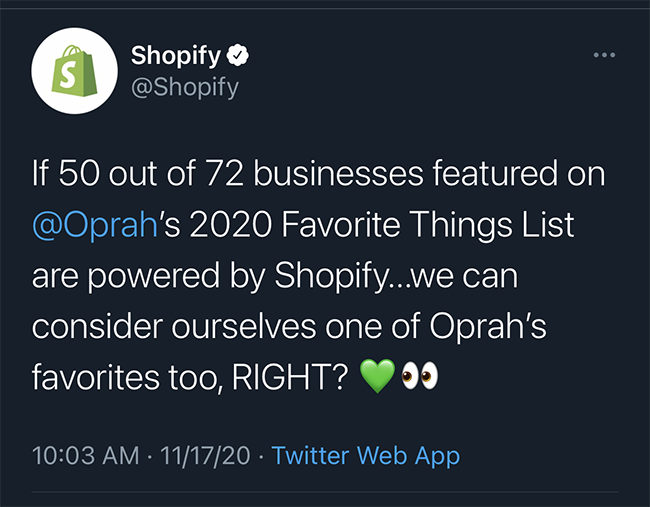Open the Shopify profile avatar
Viewport: 650px width, 507px height.
click(69, 71)
